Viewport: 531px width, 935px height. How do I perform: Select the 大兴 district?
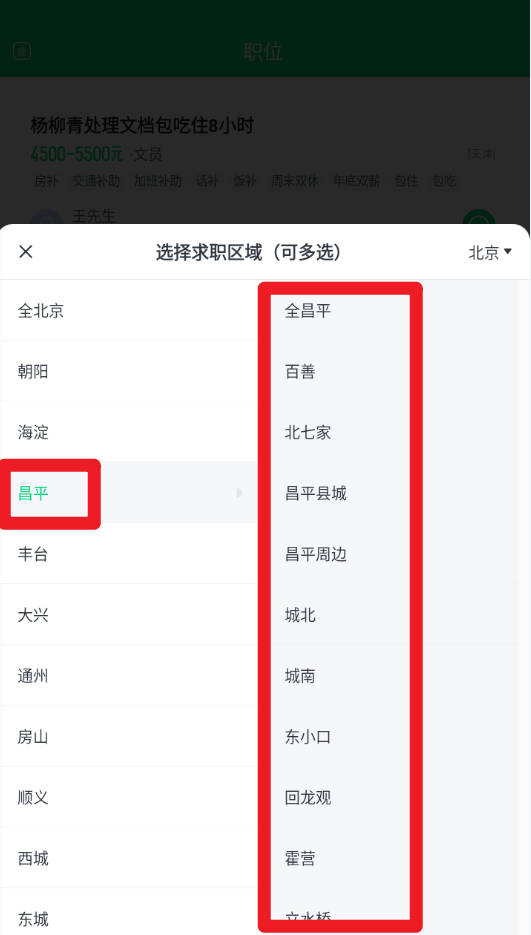coord(128,615)
